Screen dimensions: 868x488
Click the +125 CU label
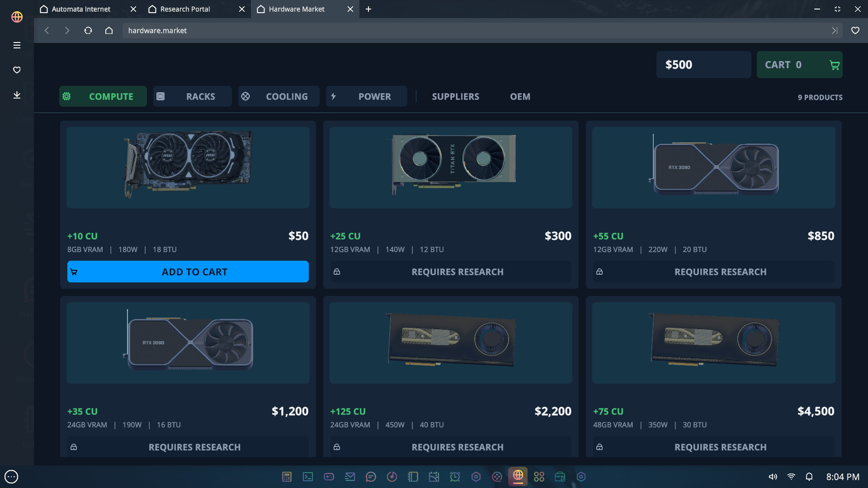(348, 411)
